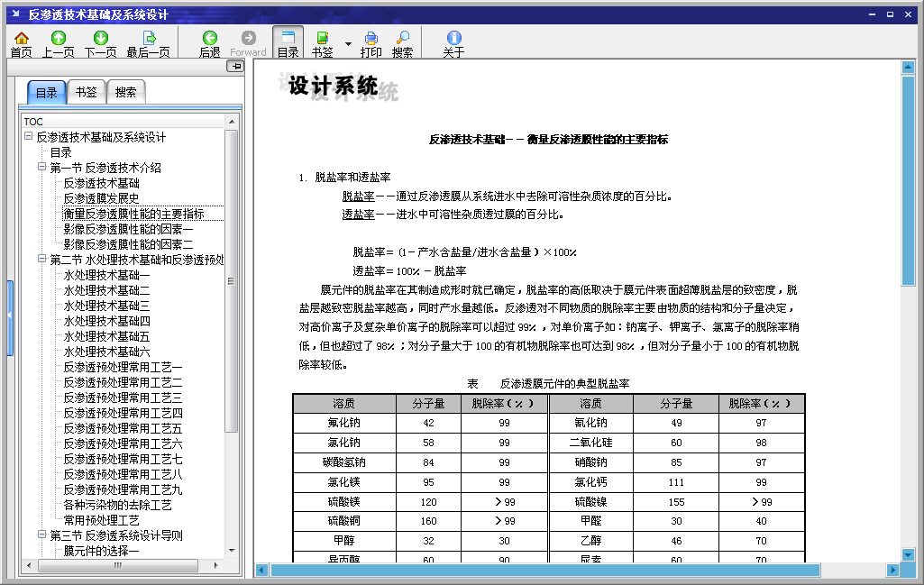Click the 硫酸镍 table cell
This screenshot has height=585, width=924.
(x=590, y=502)
